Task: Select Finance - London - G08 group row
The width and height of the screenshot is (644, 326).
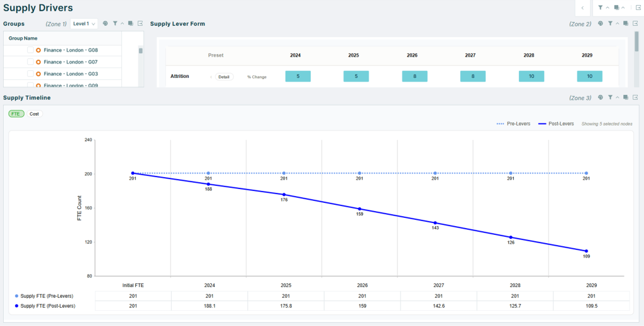Action: coord(63,50)
